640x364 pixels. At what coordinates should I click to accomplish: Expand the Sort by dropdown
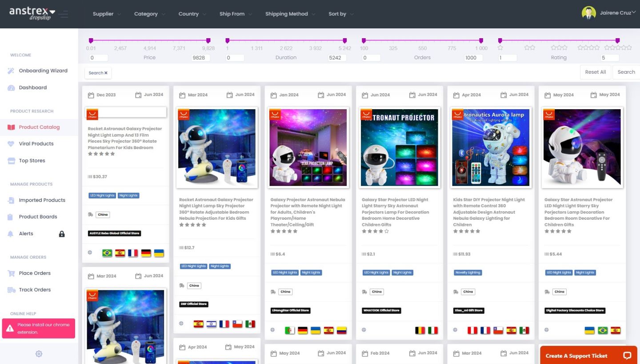(x=341, y=14)
